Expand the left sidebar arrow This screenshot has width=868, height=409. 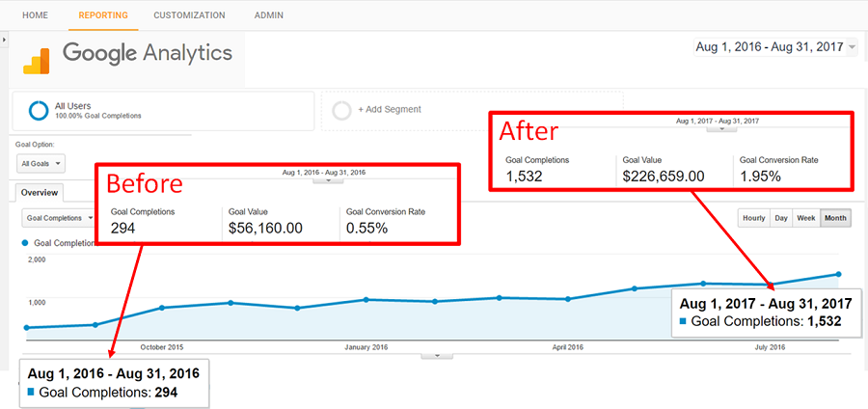coord(4,40)
